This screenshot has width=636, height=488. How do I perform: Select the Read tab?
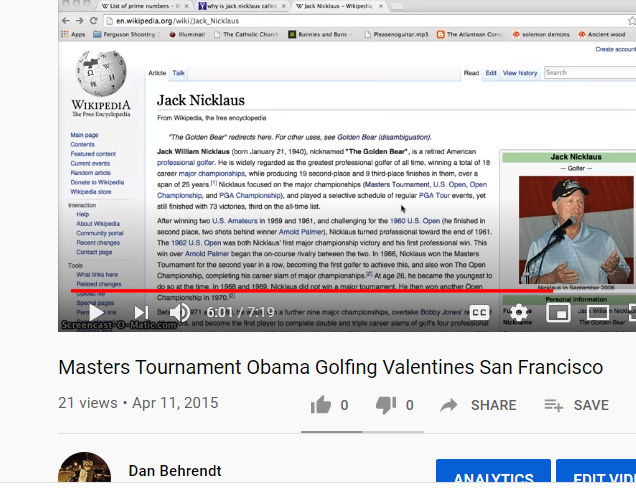(471, 73)
